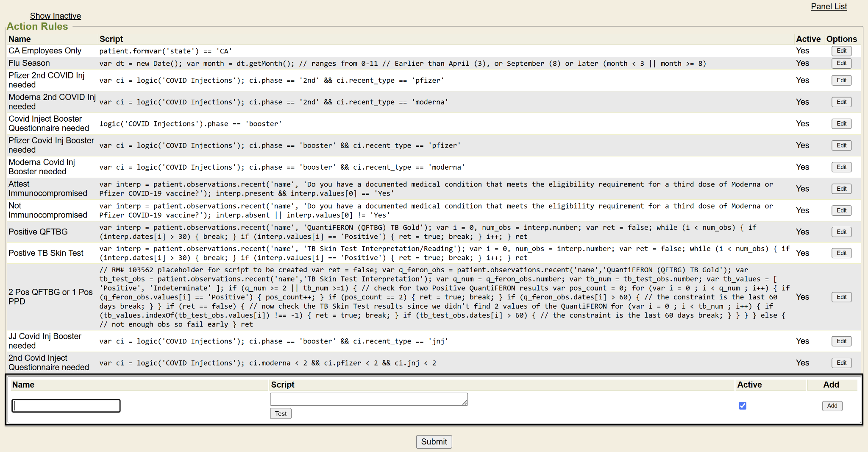This screenshot has height=452, width=868.
Task: Focus the new rule Script textarea
Action: (368, 399)
